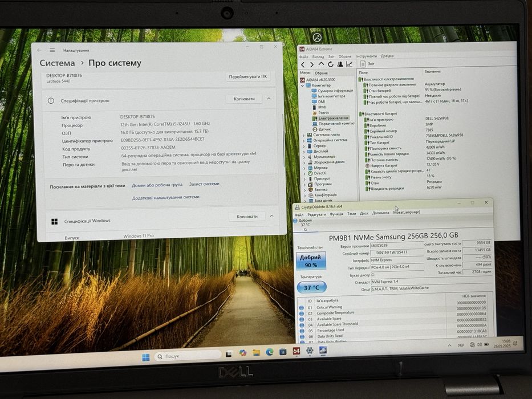Viewport: 532px width, 399px height.
Task: Expand the Мережа tree node
Action: (304, 168)
